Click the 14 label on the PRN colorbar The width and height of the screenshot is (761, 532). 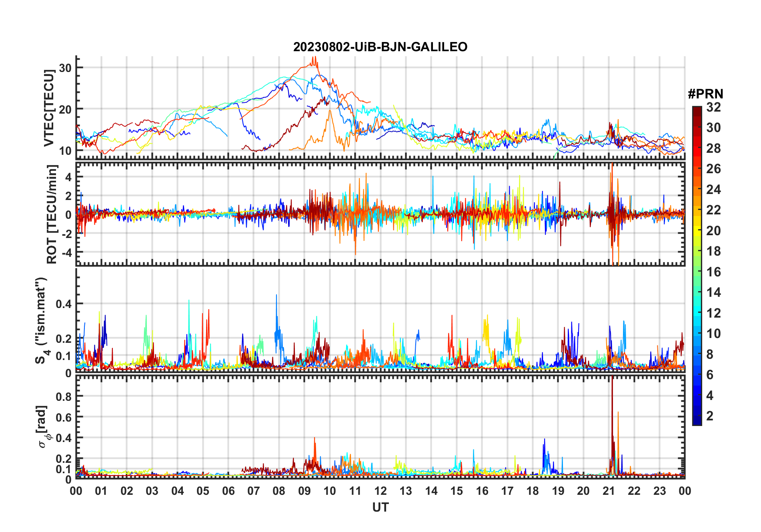click(713, 292)
